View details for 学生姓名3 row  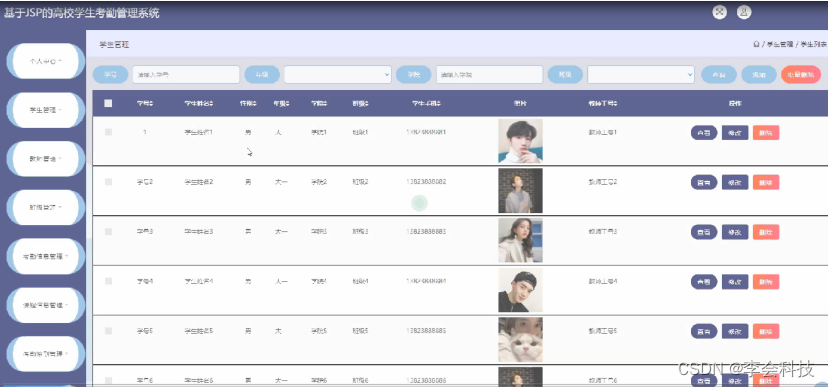click(x=704, y=232)
